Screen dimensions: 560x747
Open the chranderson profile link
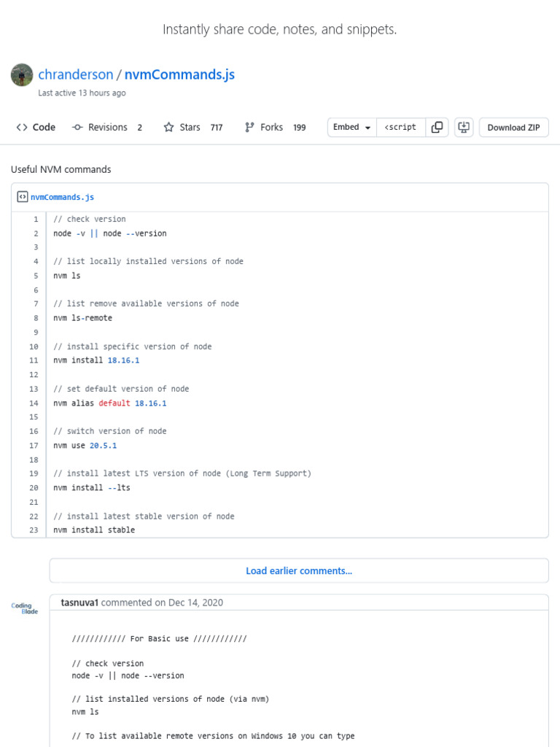click(75, 74)
